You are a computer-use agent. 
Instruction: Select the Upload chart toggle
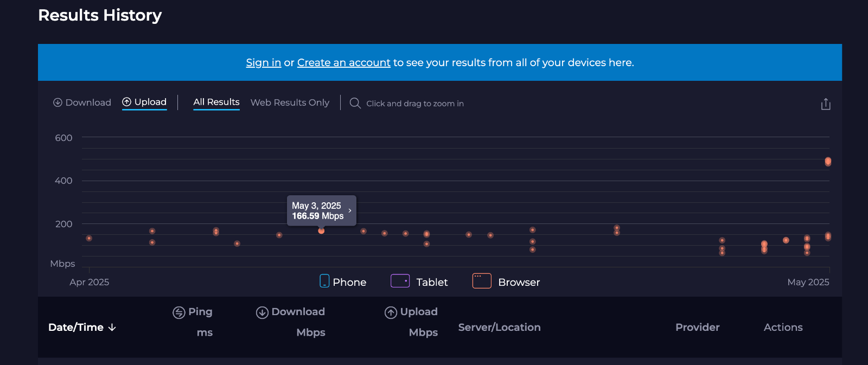[x=144, y=102]
